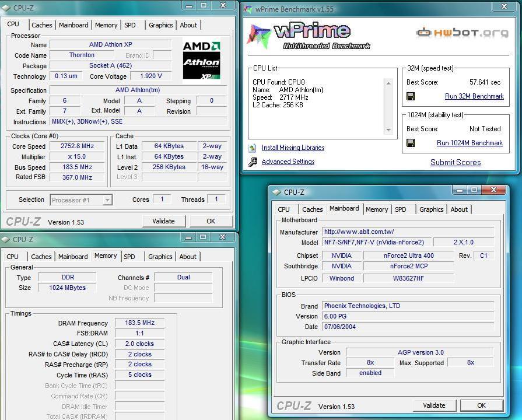This screenshot has width=522, height=420.
Task: Close the Mainboard CPU-Z window
Action: tap(493, 190)
